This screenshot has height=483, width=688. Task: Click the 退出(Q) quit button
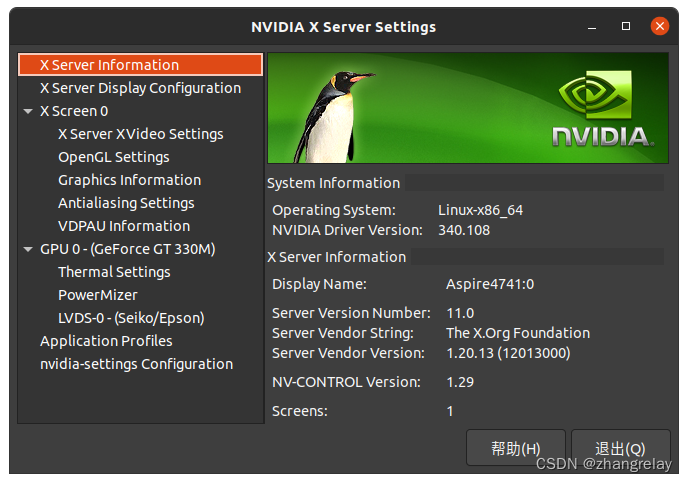point(620,448)
